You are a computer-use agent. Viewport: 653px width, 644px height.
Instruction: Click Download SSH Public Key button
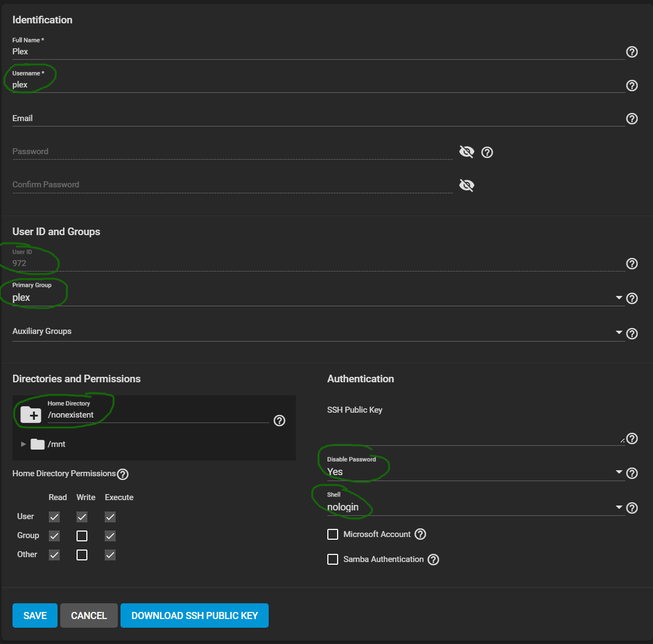coord(194,615)
